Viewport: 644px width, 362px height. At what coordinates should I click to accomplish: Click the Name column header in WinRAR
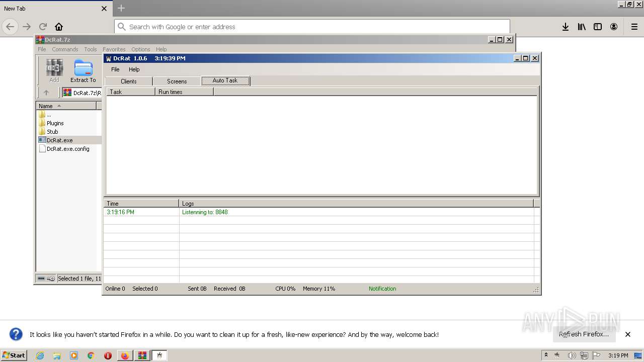tap(66, 106)
